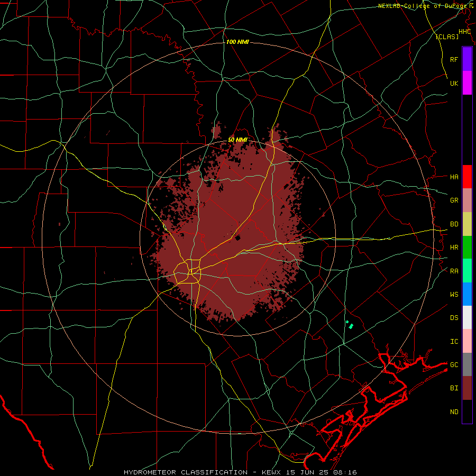476x476 pixels.
Task: Click the RA legend label
Action: tap(454, 271)
